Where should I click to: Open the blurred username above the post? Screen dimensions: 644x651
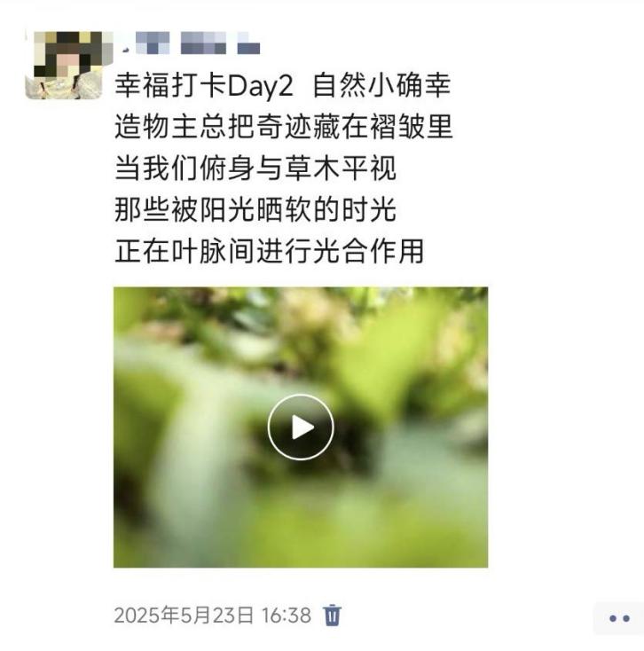pos(192,43)
